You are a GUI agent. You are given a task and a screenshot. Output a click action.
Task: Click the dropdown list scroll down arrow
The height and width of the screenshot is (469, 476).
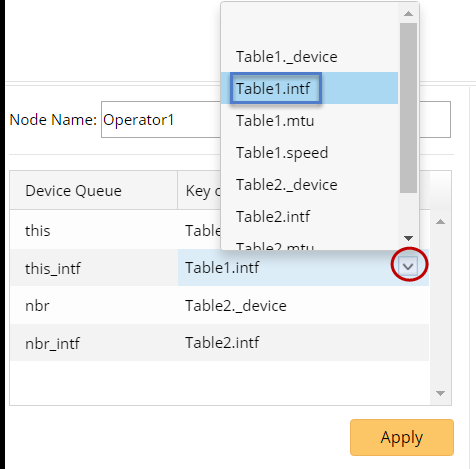(408, 238)
